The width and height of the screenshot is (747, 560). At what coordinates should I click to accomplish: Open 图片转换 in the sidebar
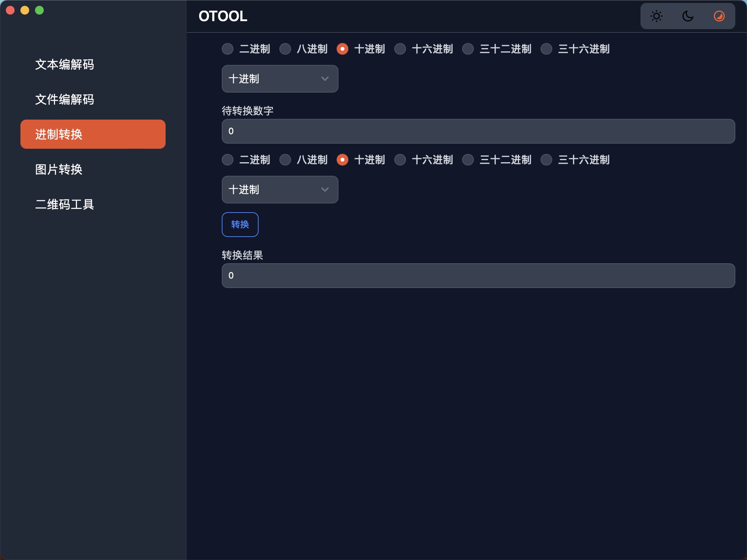coord(59,169)
